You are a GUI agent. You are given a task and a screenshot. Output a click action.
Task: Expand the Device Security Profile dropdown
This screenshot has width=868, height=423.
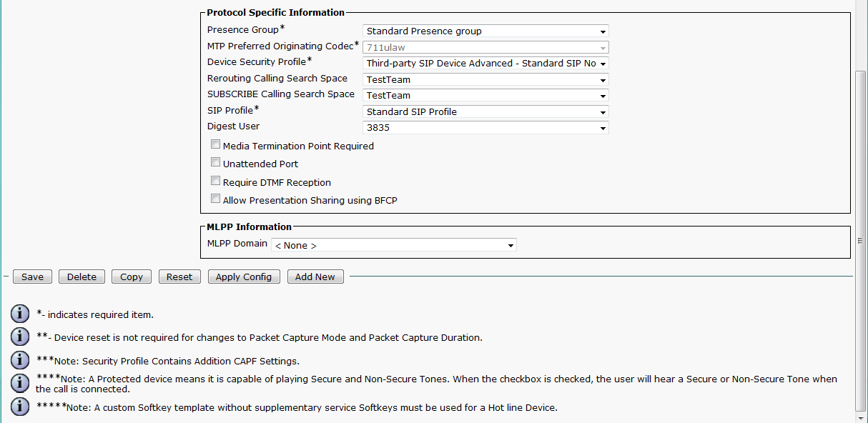[485, 64]
